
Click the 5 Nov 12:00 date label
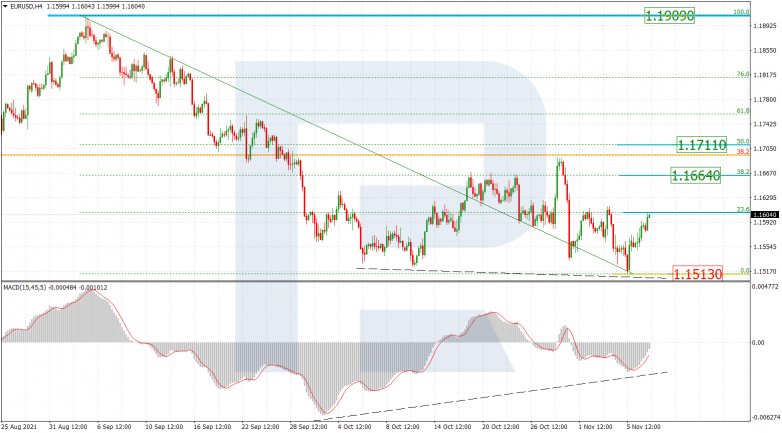644,427
